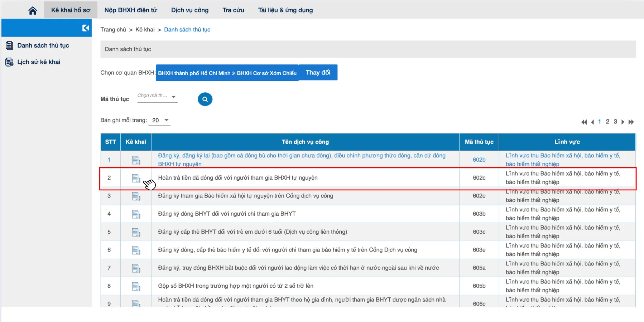644x322 pixels.
Task: Click the blue search magnifier button
Action: click(205, 99)
